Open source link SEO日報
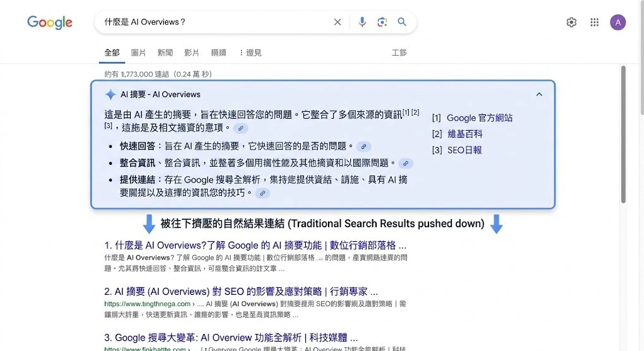This screenshot has width=644, height=351. pos(465,150)
